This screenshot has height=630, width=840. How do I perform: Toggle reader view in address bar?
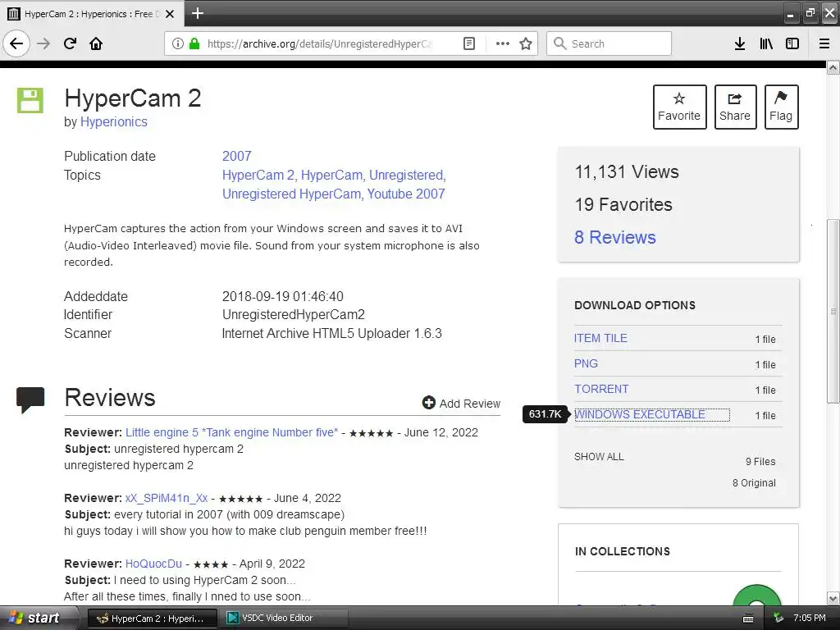click(468, 43)
